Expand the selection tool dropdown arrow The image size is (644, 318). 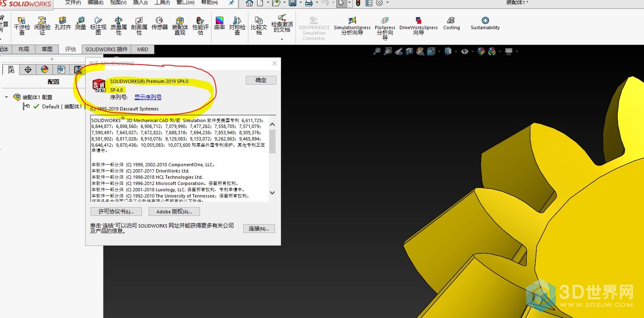349,3
